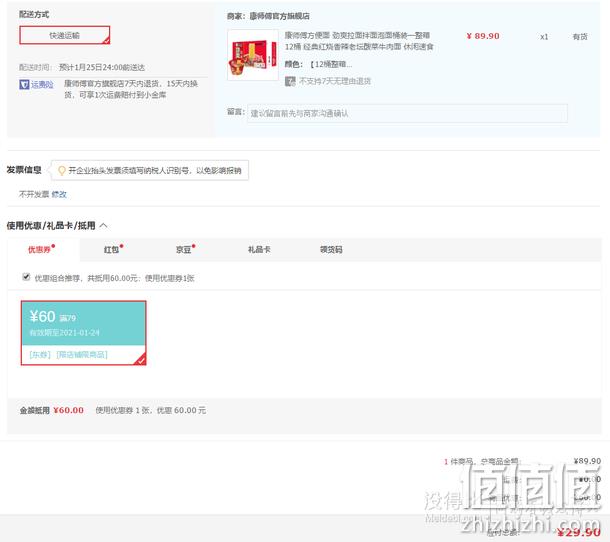This screenshot has width=610, height=542.
Task: Open the 康师傅 noodle product title link
Action: tap(359, 41)
